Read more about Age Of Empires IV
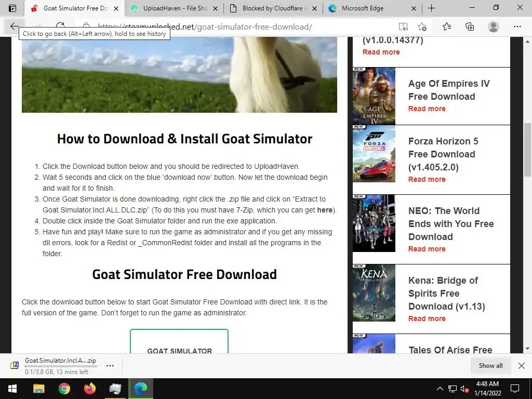The height and width of the screenshot is (399, 532). [427, 109]
